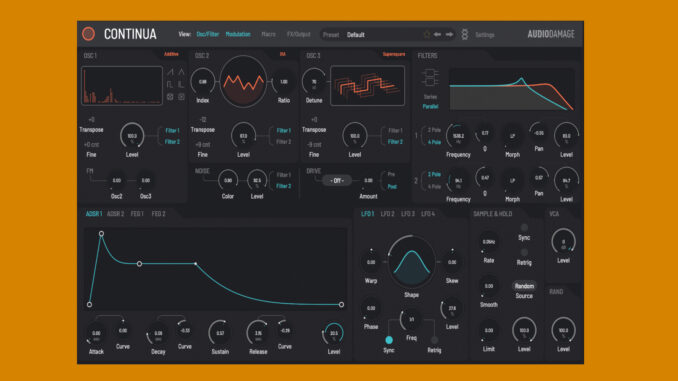Open OSC 1 Additive type dropdown
The height and width of the screenshot is (381, 678).
tap(171, 54)
